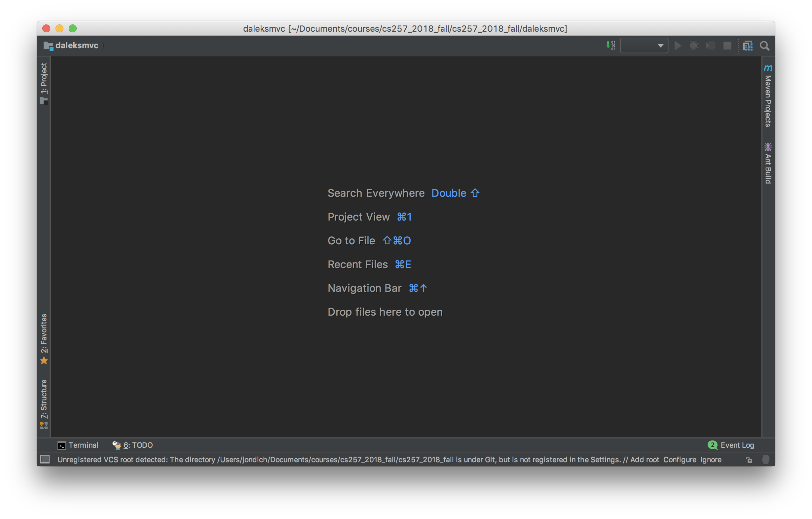
Task: Click the tool window quick-access square icon
Action: coord(45,460)
